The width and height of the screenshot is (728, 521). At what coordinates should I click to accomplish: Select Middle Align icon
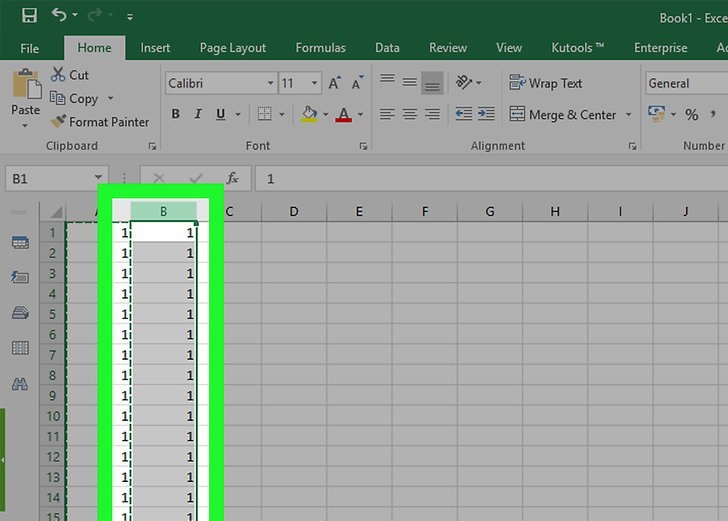[410, 83]
